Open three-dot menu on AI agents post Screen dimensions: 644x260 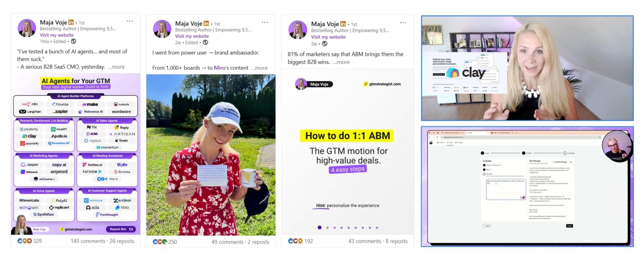(x=129, y=21)
